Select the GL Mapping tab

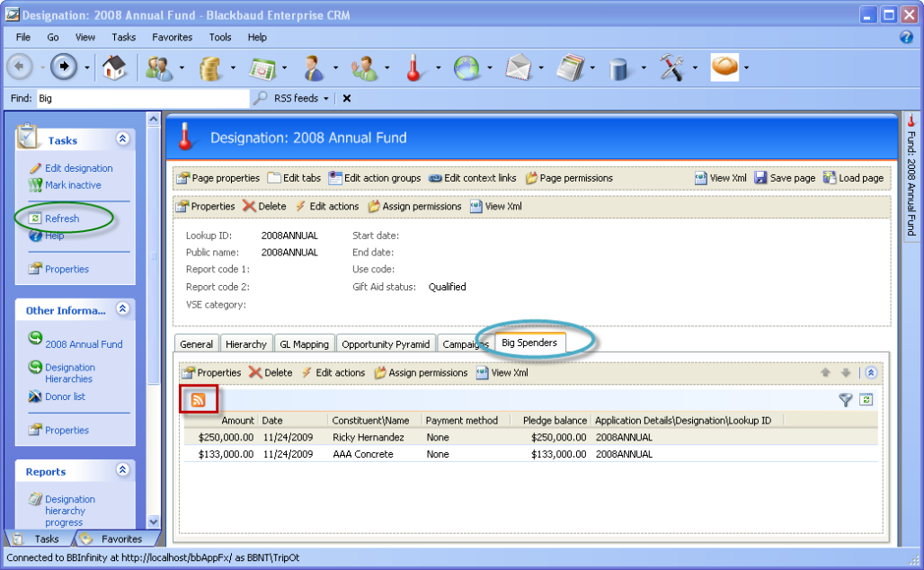click(304, 344)
